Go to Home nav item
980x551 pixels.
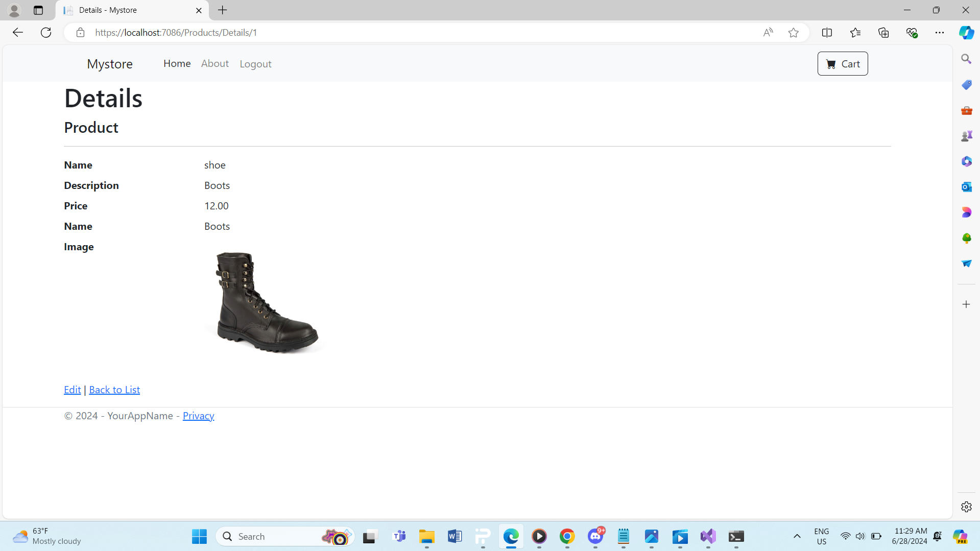click(177, 63)
